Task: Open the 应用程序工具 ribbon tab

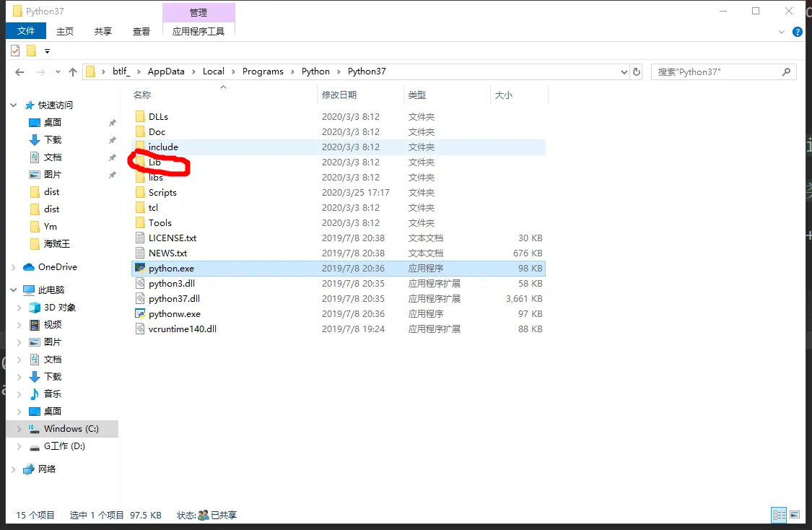Action: point(199,32)
